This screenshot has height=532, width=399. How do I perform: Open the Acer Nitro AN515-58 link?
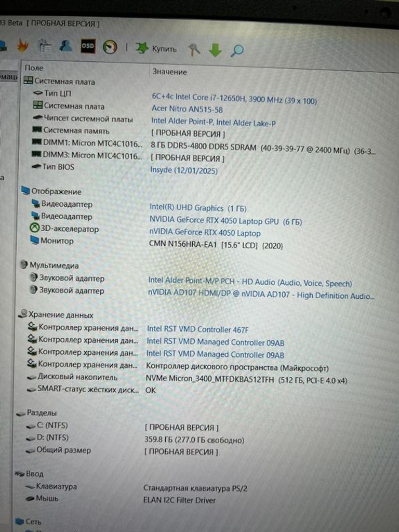[187, 109]
